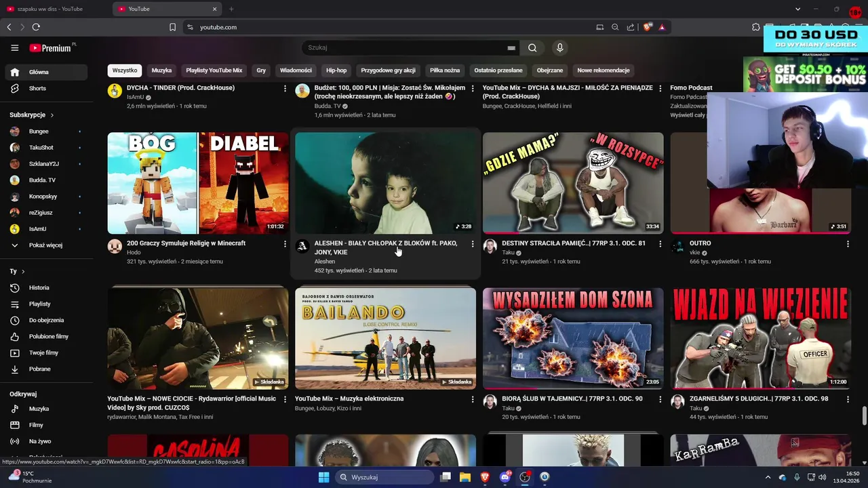Screen dimensions: 868x488
Task: Open Shorts in sidebar
Action: pos(46,88)
